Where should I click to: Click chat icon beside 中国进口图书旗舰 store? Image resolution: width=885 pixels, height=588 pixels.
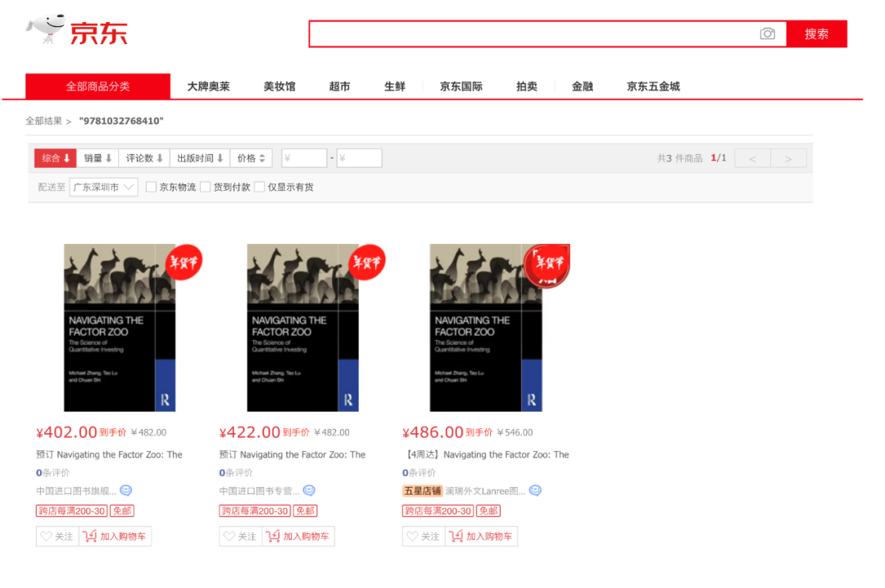(126, 491)
